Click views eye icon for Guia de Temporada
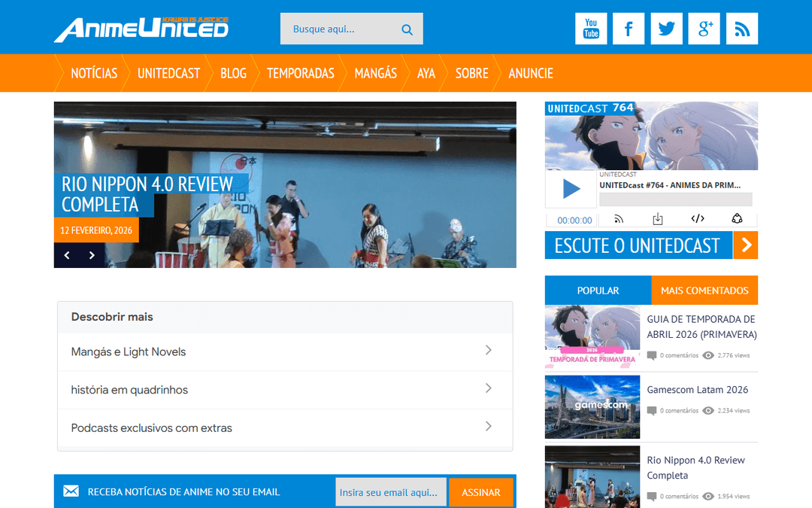 point(708,355)
